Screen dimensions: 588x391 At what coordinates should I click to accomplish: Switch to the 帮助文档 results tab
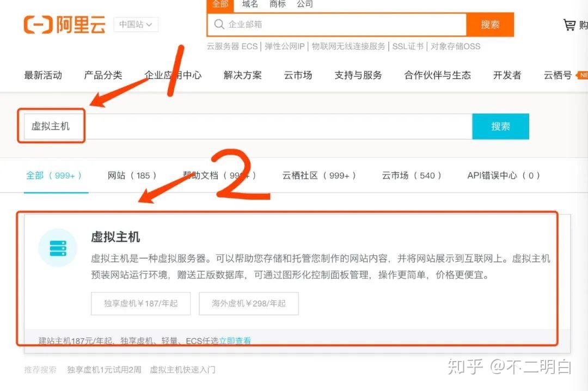point(219,175)
